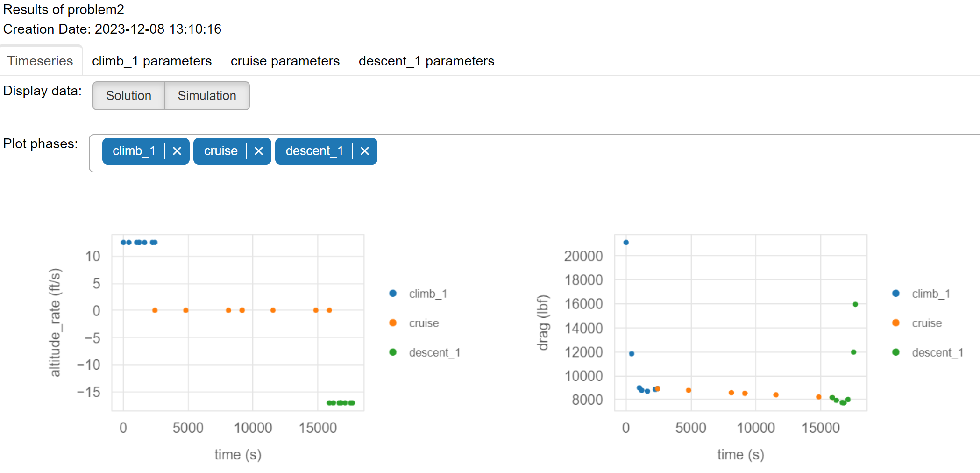The width and height of the screenshot is (980, 473).
Task: Click the 20000 tick label on drag axis
Action: point(583,256)
